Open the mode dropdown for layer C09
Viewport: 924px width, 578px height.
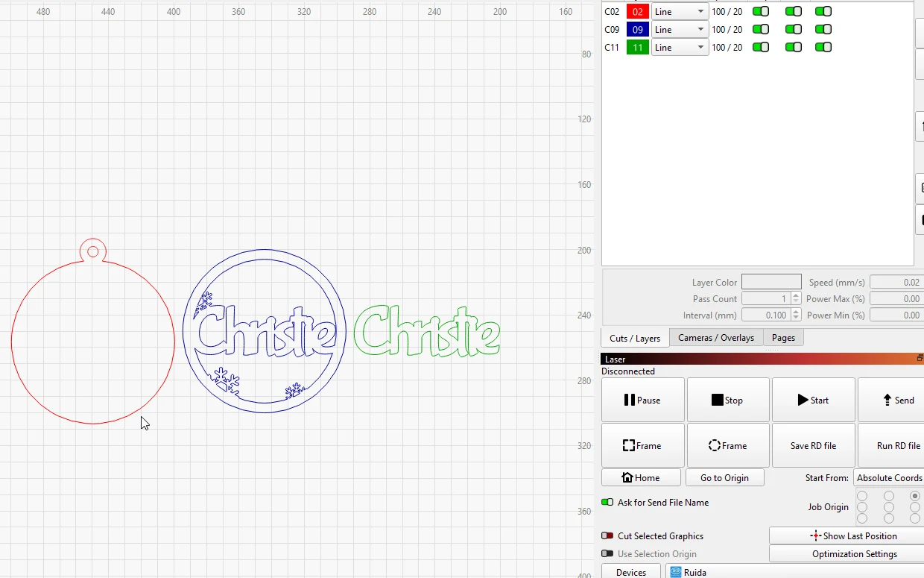coord(680,29)
